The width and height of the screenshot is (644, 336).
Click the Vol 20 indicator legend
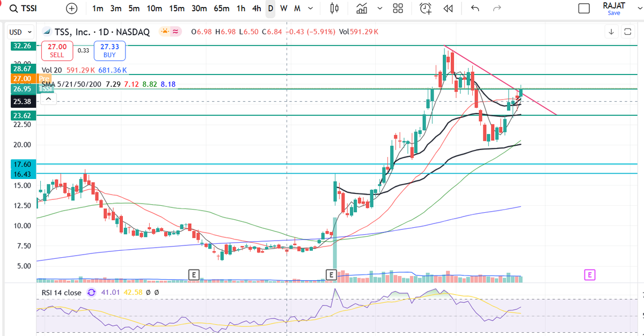point(53,70)
